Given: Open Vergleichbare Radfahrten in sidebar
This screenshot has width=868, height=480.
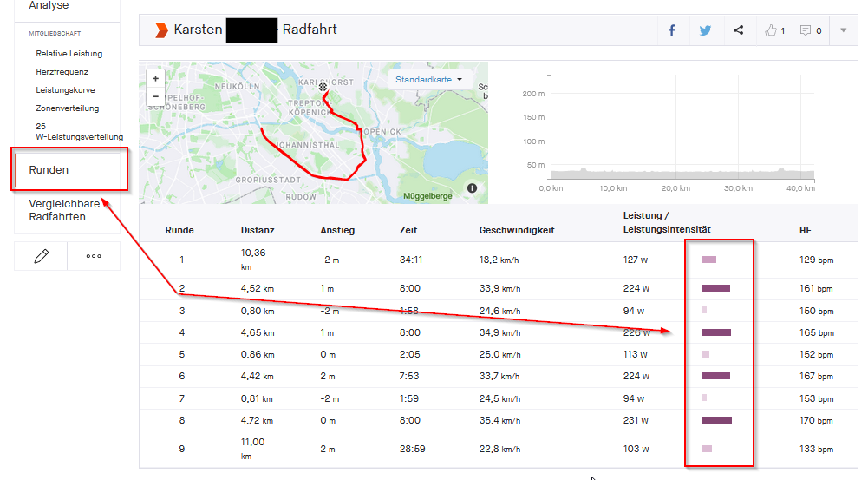Looking at the screenshot, I should [x=64, y=210].
